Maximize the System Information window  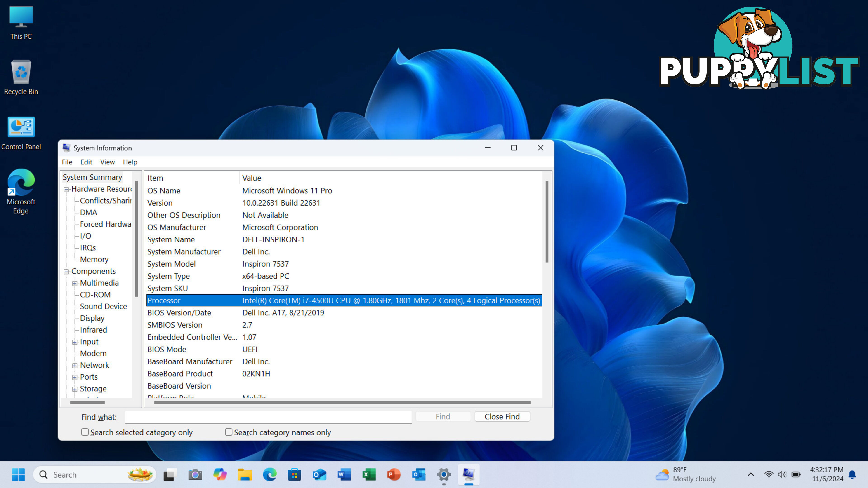pos(514,148)
